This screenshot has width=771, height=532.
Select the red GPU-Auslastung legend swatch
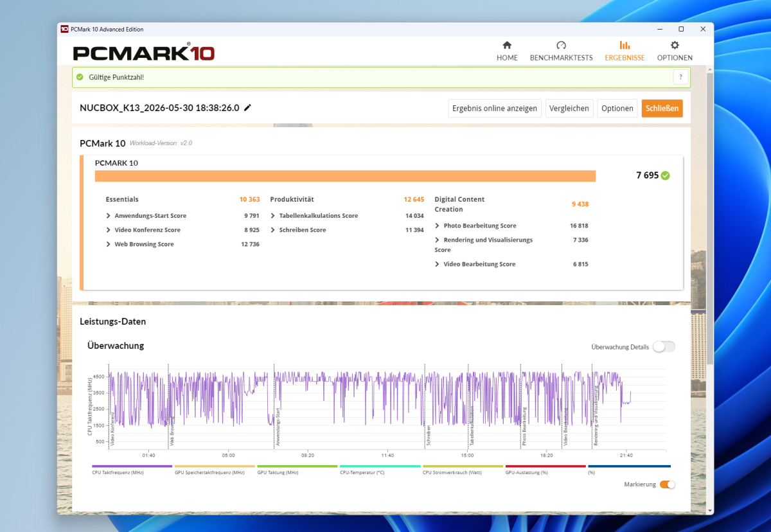pyautogui.click(x=545, y=466)
